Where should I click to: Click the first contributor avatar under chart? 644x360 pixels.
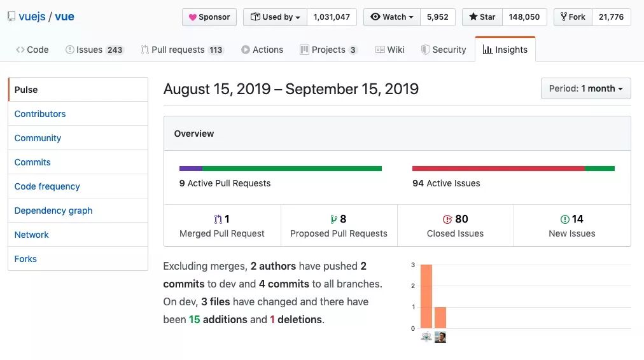coord(426,337)
